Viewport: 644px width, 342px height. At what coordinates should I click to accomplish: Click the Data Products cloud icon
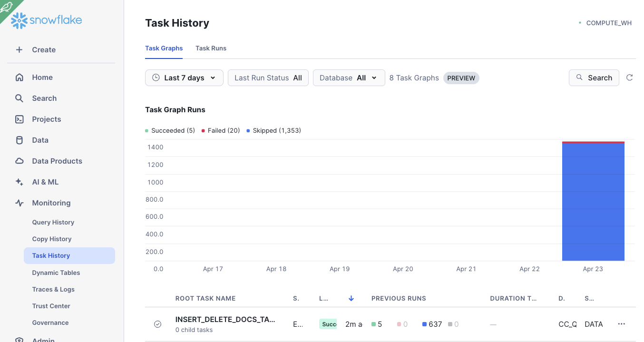pyautogui.click(x=19, y=161)
